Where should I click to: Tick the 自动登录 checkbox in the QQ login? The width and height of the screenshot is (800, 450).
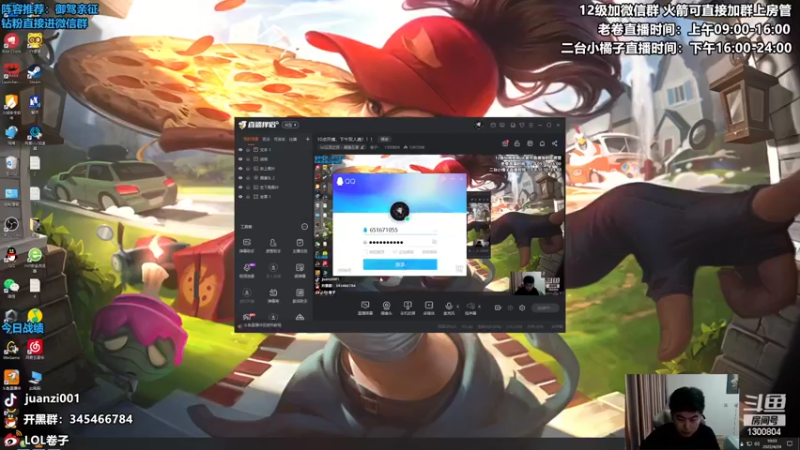click(x=366, y=252)
